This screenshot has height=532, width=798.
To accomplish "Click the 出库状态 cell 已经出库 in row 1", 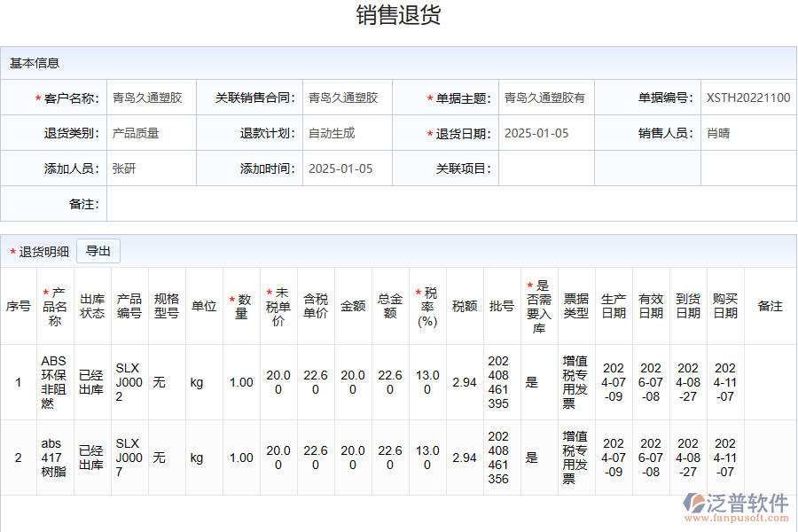I will [x=90, y=383].
